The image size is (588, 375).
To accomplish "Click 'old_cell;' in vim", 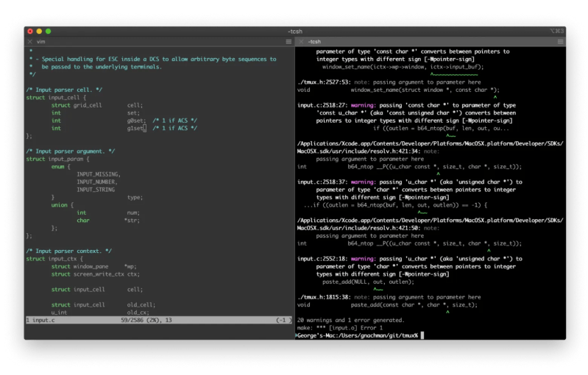I will (x=141, y=304).
